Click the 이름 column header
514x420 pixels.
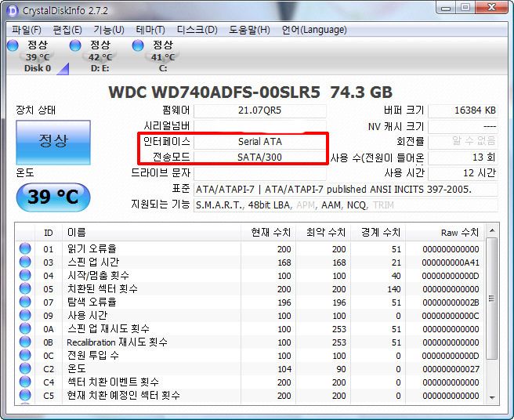tap(151, 233)
